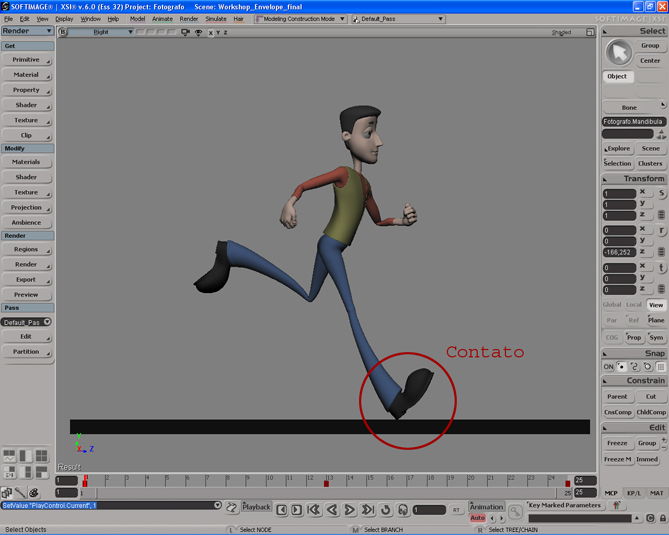Click the rotation Z value field
This screenshot has height=535, width=669.
pyautogui.click(x=619, y=253)
